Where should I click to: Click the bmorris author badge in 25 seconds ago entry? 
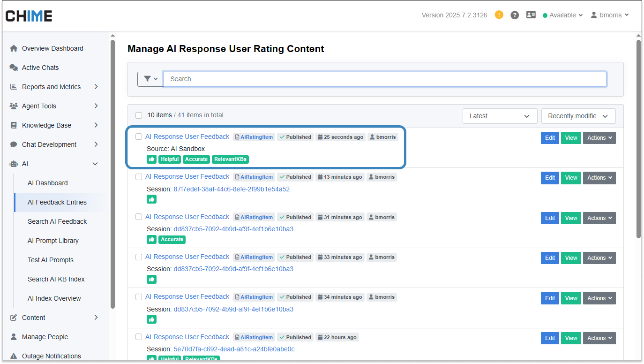pos(382,137)
